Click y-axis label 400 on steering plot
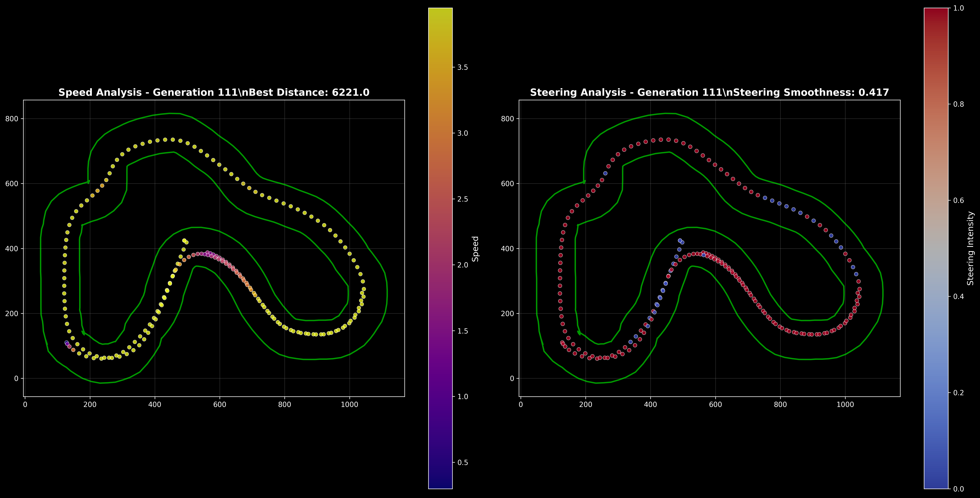This screenshot has height=498, width=980. point(508,249)
